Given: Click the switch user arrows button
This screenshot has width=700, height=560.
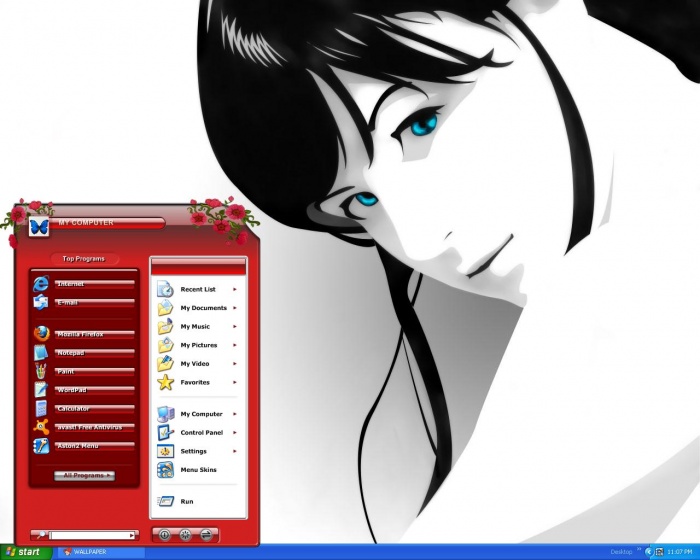Looking at the screenshot, I should click(206, 534).
